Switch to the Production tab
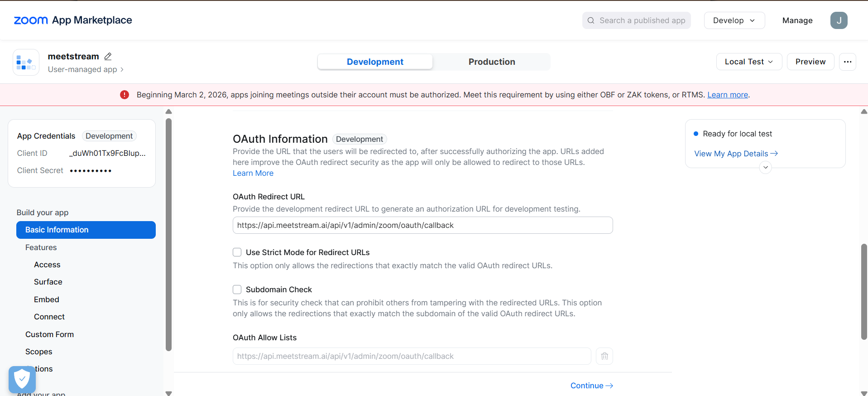The image size is (868, 396). [492, 62]
